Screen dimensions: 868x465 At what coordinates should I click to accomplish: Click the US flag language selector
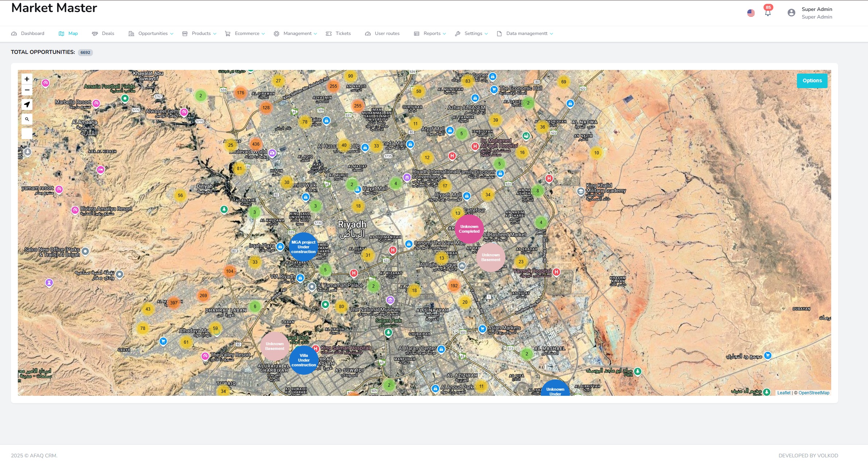pyautogui.click(x=751, y=13)
